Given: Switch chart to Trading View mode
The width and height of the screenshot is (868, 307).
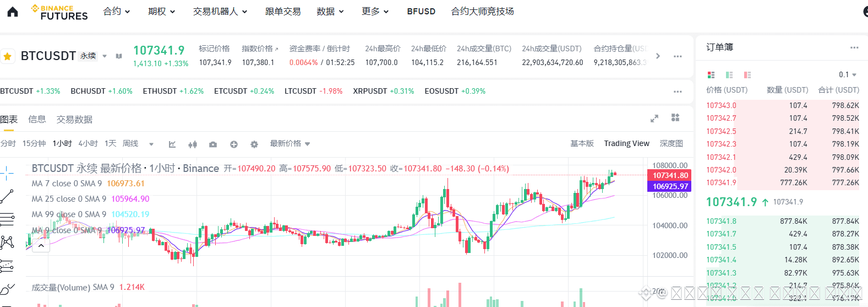Looking at the screenshot, I should [626, 144].
